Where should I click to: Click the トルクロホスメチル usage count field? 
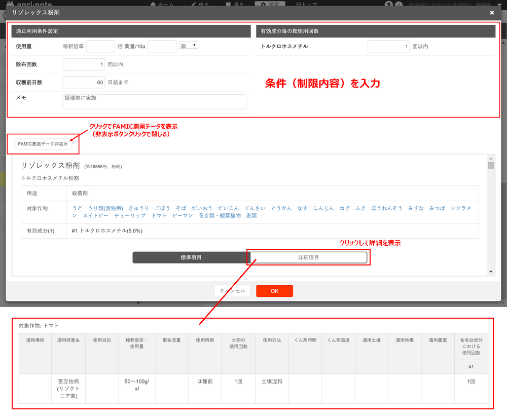tap(388, 47)
